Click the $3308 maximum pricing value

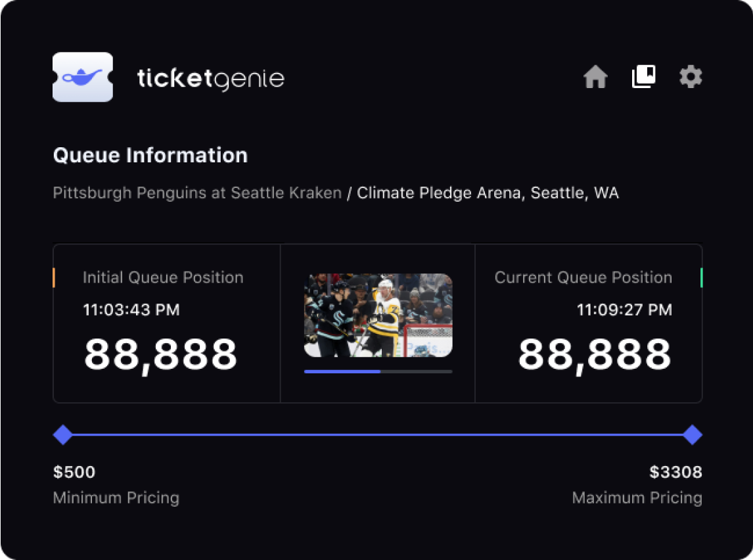pos(675,472)
